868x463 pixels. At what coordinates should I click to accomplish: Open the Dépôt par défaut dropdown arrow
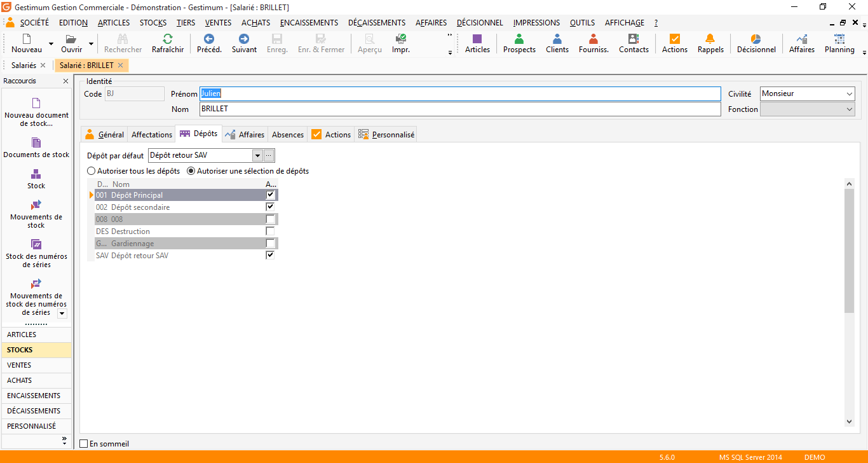coord(257,156)
